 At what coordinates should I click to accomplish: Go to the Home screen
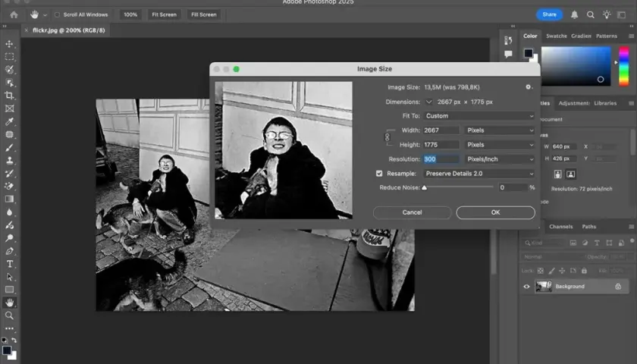(x=14, y=14)
